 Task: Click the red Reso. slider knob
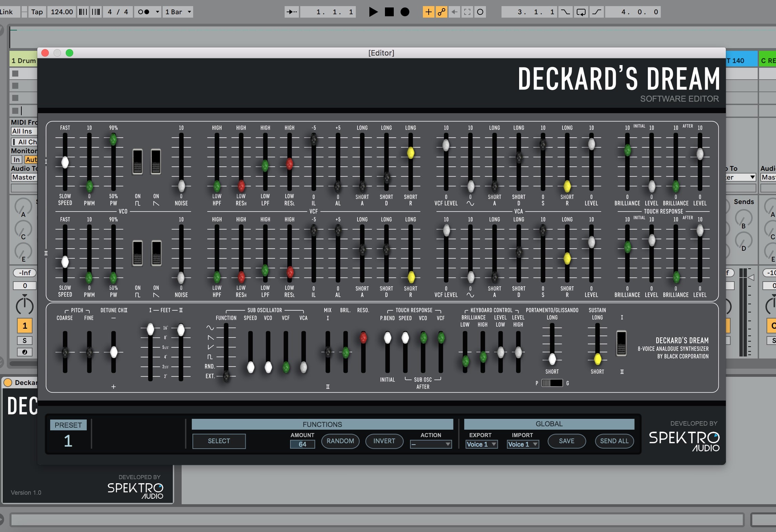pyautogui.click(x=363, y=337)
